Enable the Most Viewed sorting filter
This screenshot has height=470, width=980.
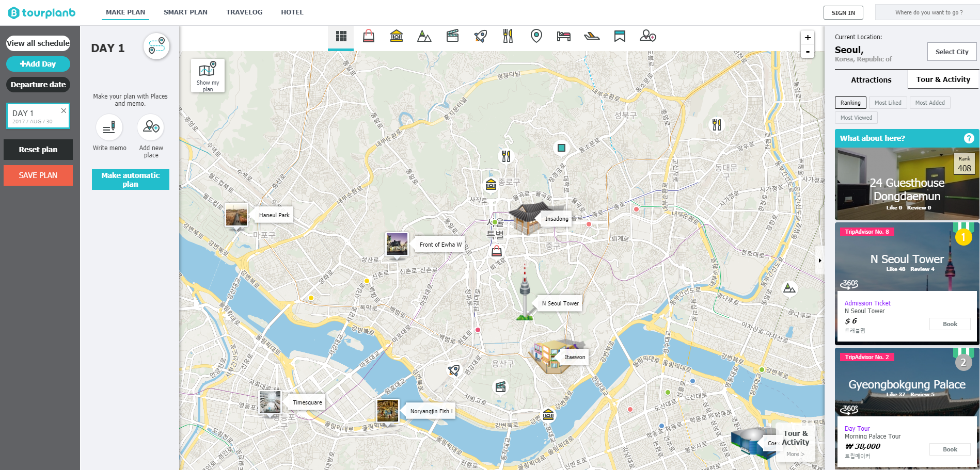pos(856,117)
